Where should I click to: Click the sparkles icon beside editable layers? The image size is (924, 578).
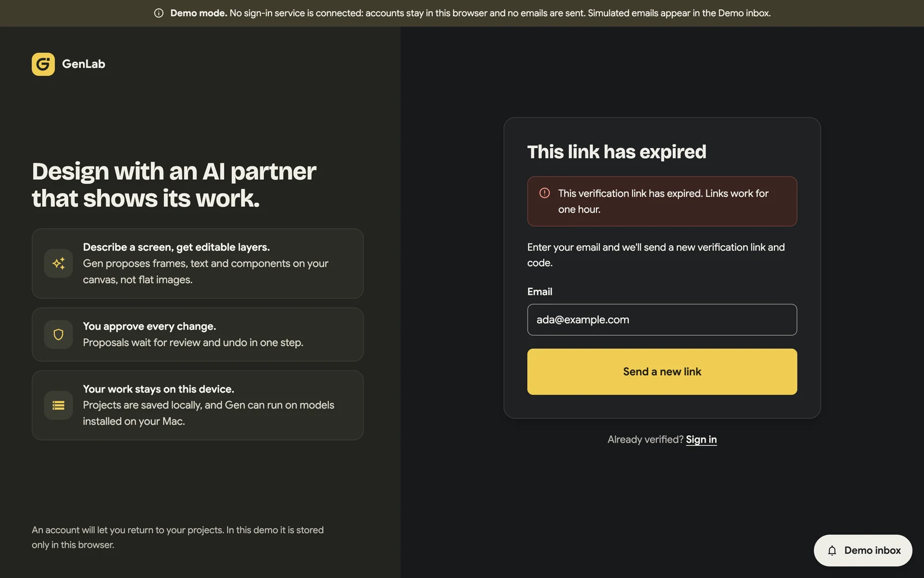click(x=58, y=264)
